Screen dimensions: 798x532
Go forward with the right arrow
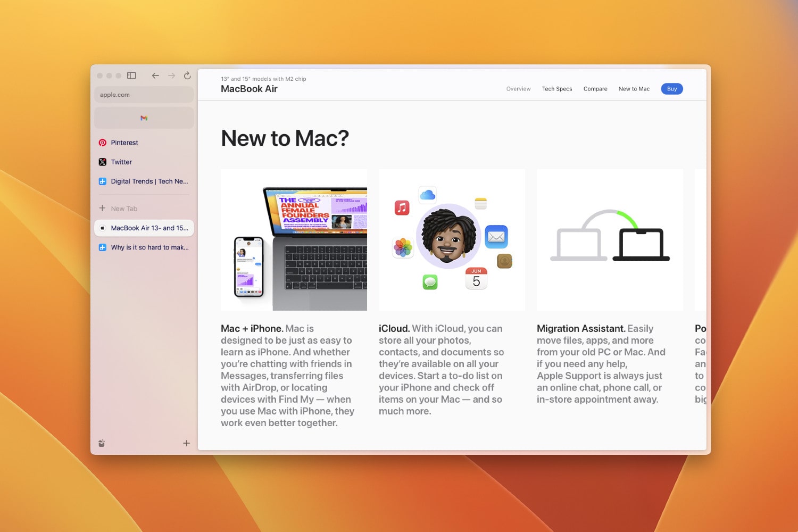171,76
